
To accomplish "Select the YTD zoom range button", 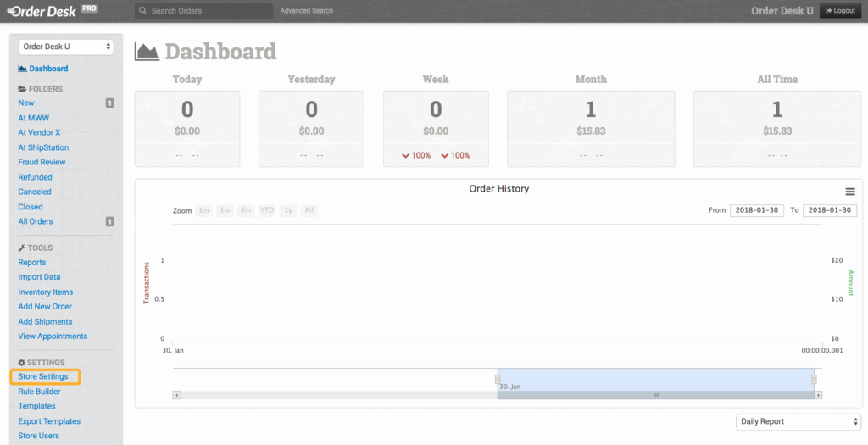I will [267, 210].
